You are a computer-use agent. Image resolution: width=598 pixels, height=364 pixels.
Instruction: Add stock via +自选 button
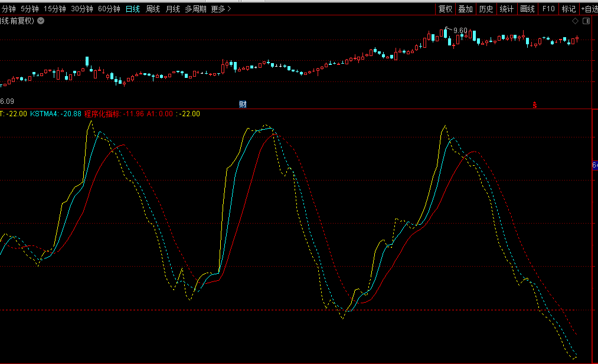589,9
